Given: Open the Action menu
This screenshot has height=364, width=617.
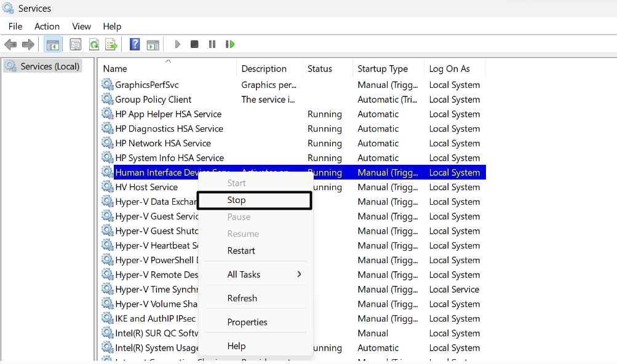Looking at the screenshot, I should coord(47,26).
